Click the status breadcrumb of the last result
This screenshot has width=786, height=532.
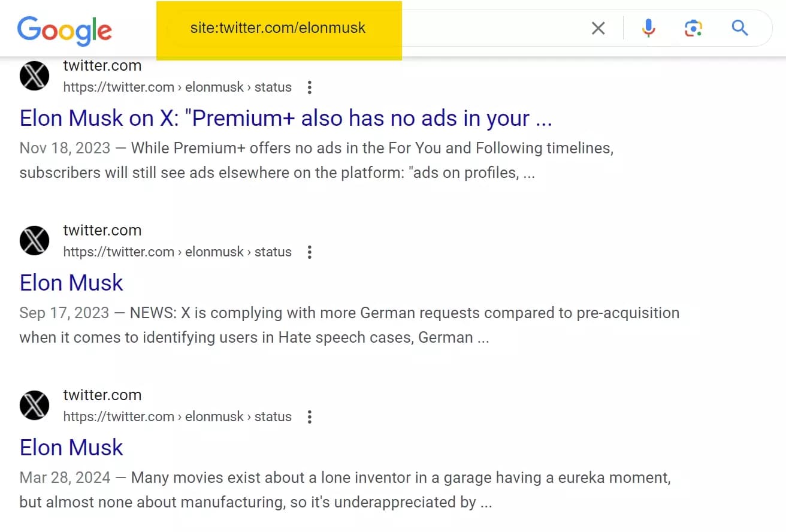[x=273, y=416]
